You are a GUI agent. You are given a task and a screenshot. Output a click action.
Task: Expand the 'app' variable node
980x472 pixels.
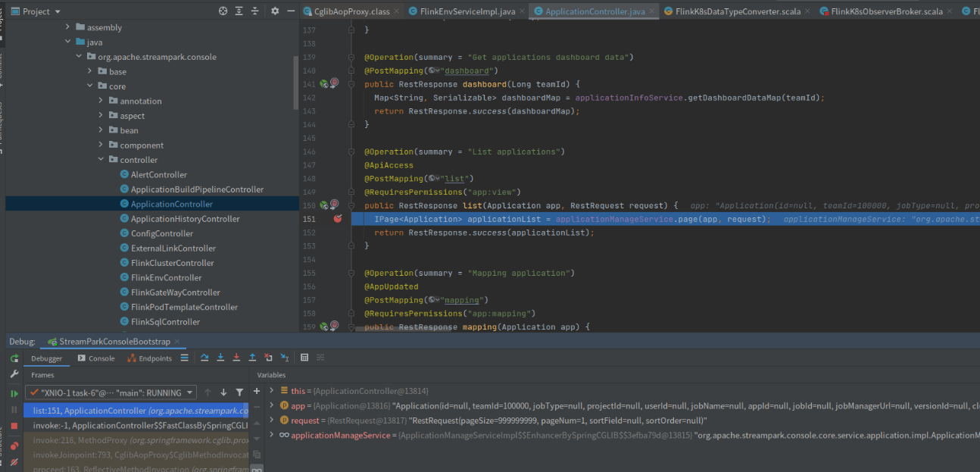pos(272,405)
